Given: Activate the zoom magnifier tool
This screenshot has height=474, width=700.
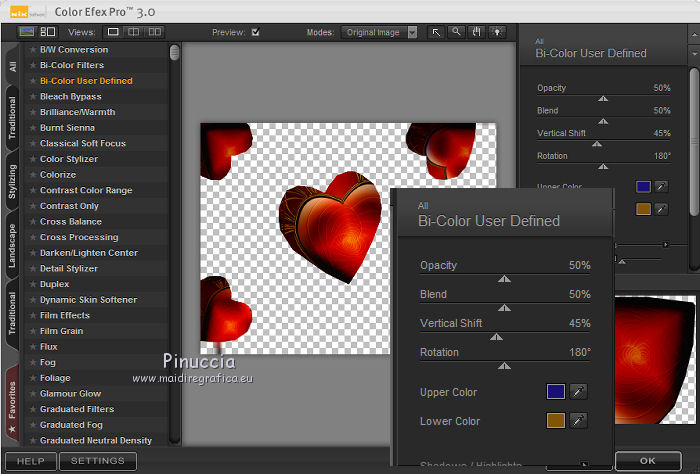Looking at the screenshot, I should pos(455,32).
